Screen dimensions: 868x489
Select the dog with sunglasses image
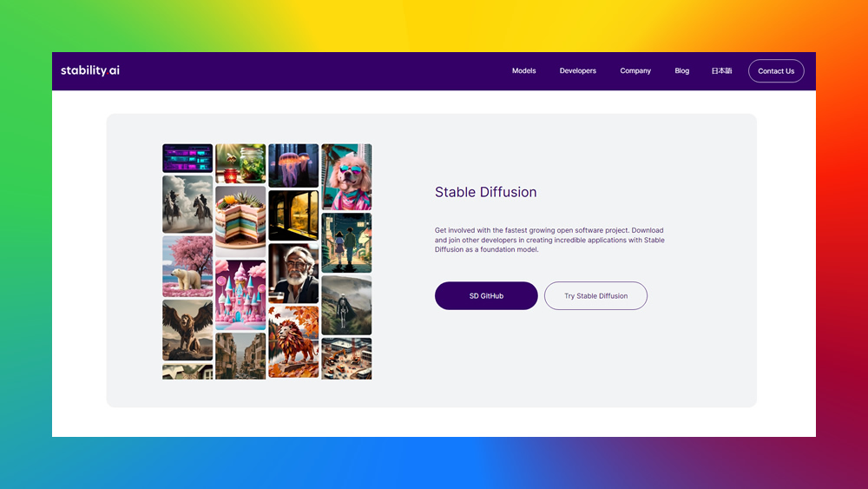click(x=346, y=176)
